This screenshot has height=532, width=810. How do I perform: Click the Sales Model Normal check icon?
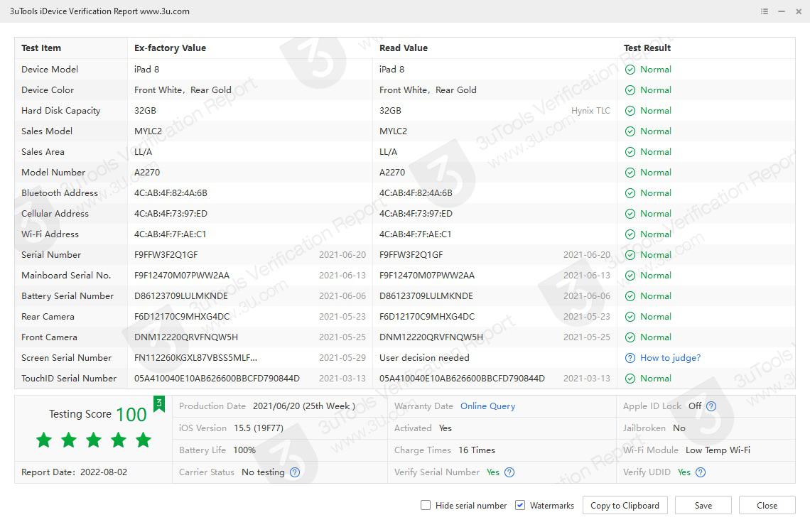[630, 131]
